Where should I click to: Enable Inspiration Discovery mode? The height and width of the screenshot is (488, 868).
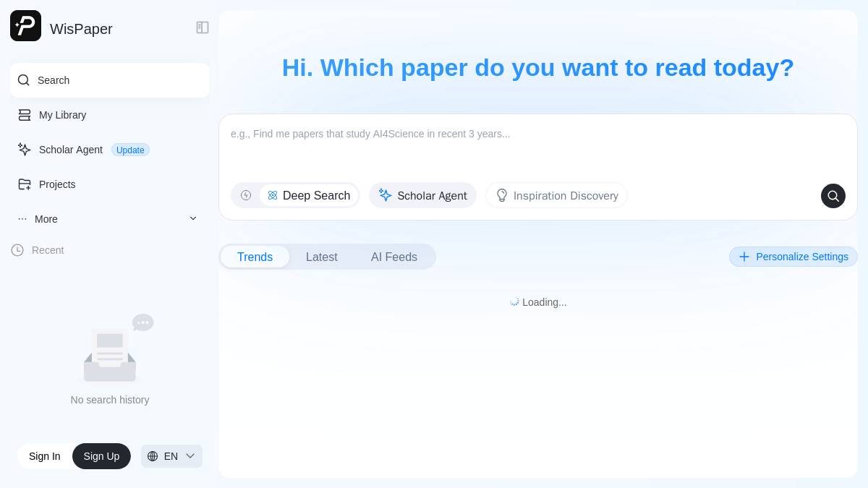tap(556, 195)
